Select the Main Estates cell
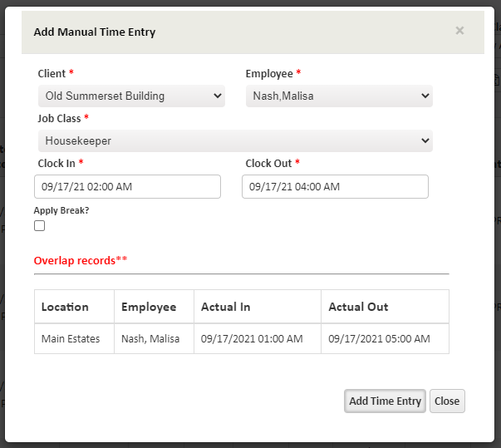 pyautogui.click(x=71, y=339)
